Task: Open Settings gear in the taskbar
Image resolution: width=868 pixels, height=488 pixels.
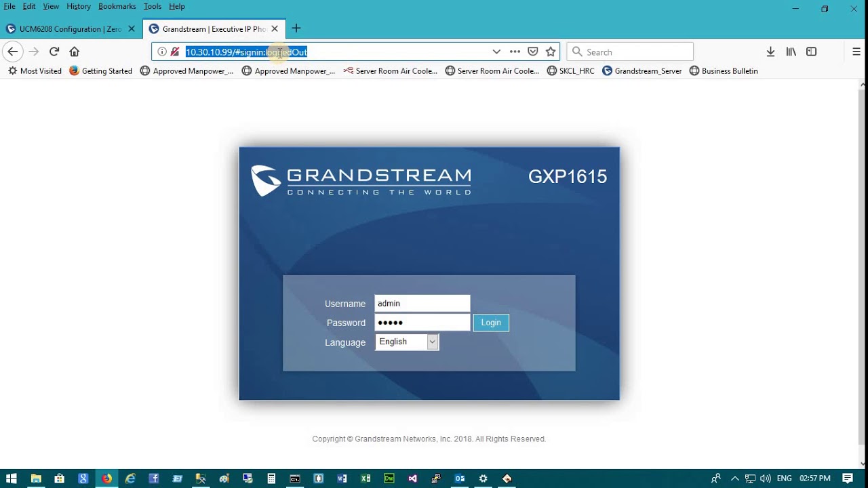Action: [x=483, y=479]
